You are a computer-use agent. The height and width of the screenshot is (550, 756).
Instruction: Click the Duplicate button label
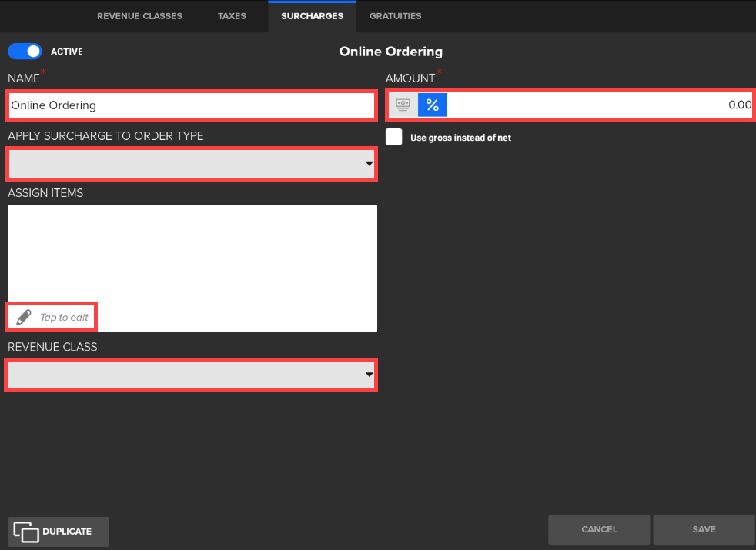point(67,532)
